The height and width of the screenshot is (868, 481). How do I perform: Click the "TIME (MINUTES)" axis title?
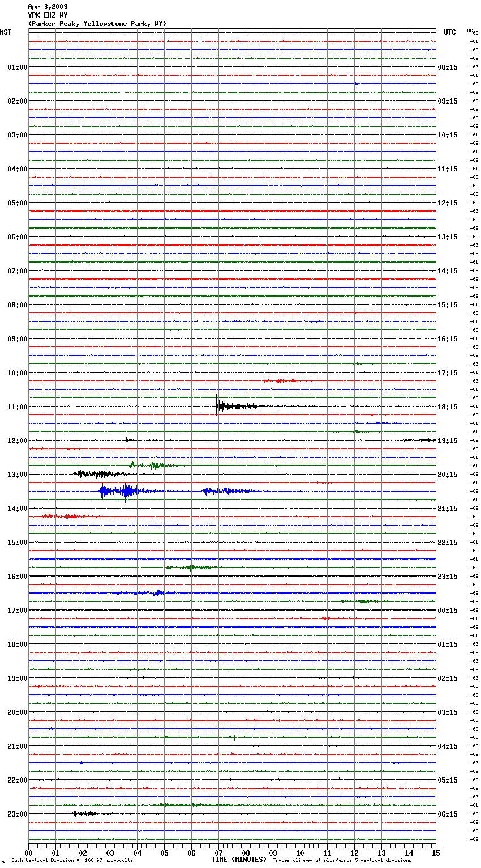[239, 860]
